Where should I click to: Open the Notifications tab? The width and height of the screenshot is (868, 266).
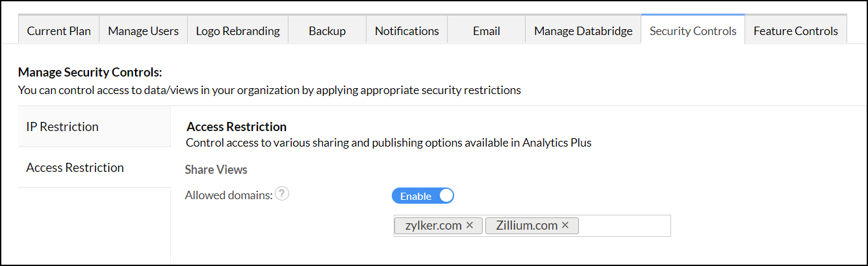(407, 30)
